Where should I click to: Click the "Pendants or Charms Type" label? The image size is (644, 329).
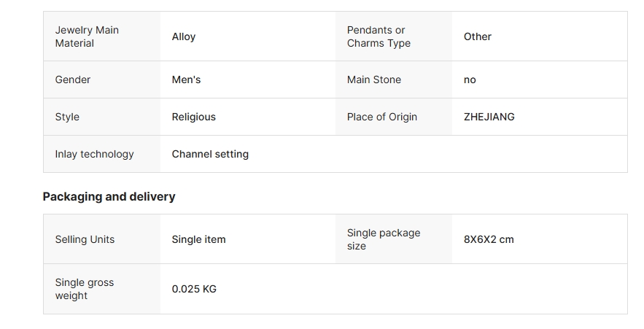(x=379, y=36)
